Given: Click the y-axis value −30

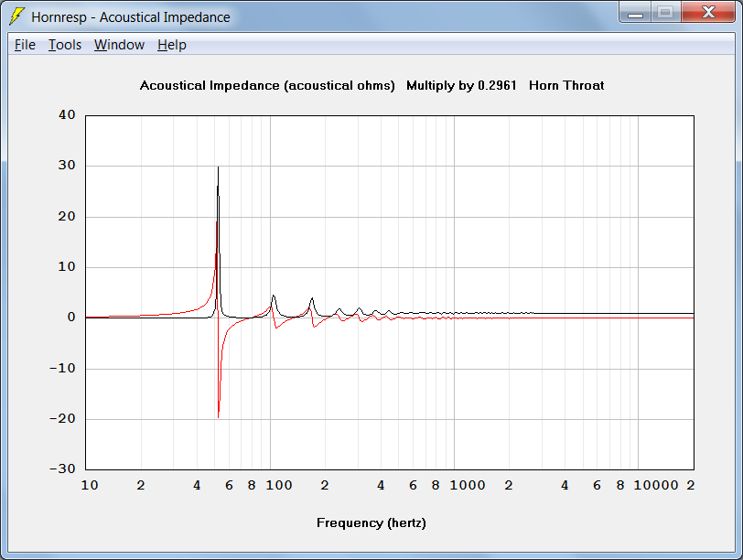Looking at the screenshot, I should [x=62, y=469].
